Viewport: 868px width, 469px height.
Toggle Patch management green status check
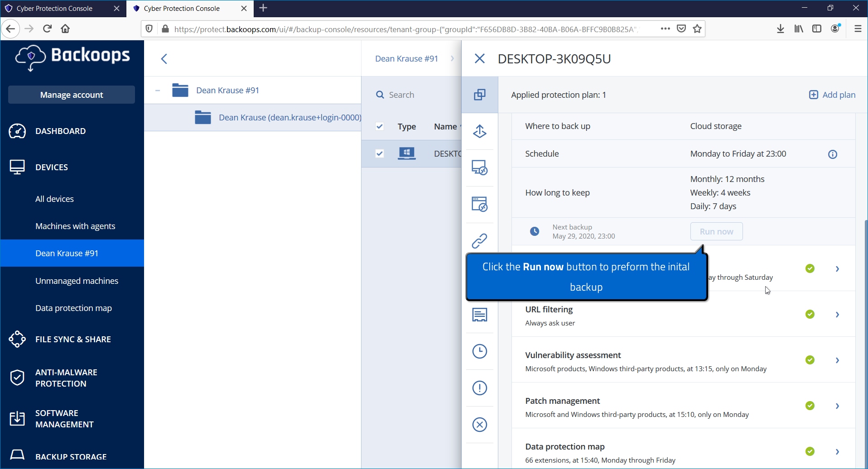click(x=810, y=406)
